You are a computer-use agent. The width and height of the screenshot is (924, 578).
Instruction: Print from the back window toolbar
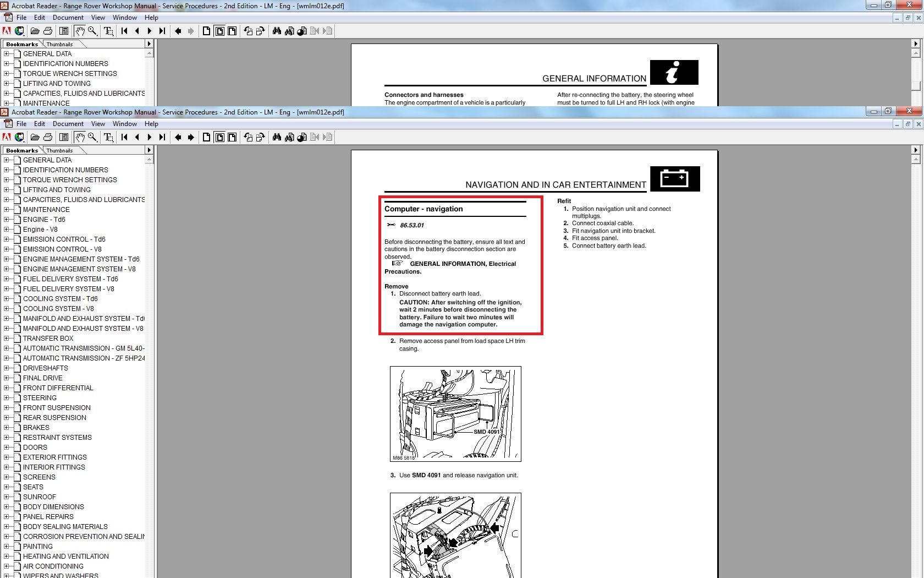(48, 31)
